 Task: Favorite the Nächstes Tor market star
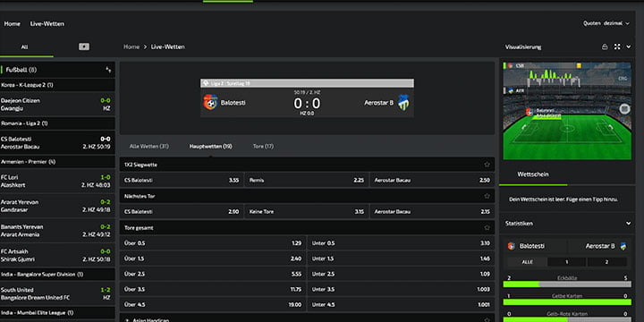click(x=487, y=196)
